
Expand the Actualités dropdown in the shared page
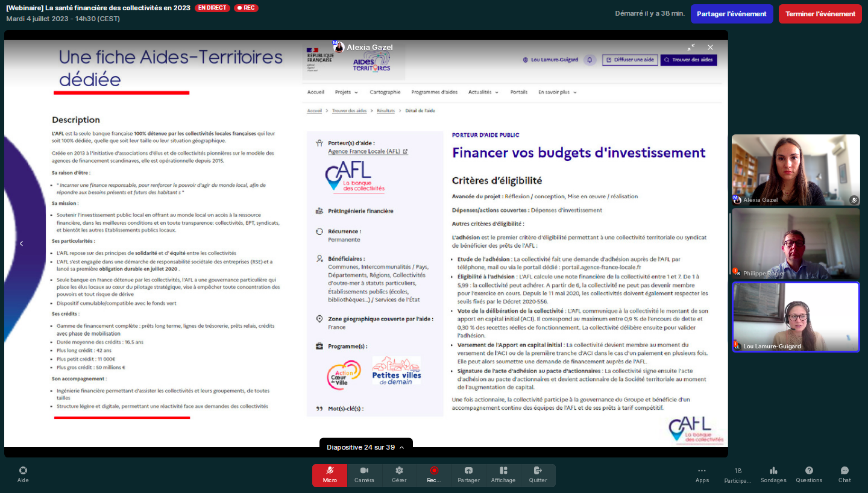tap(483, 92)
